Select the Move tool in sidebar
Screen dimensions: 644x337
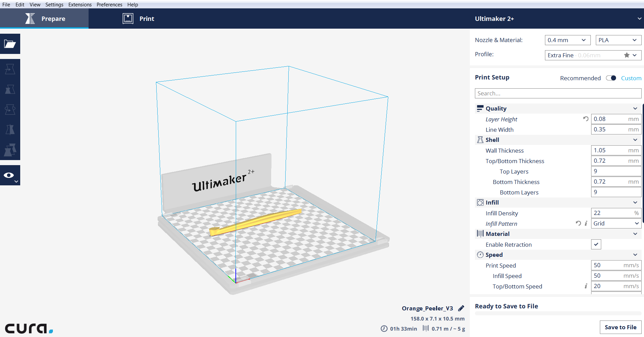(10, 69)
